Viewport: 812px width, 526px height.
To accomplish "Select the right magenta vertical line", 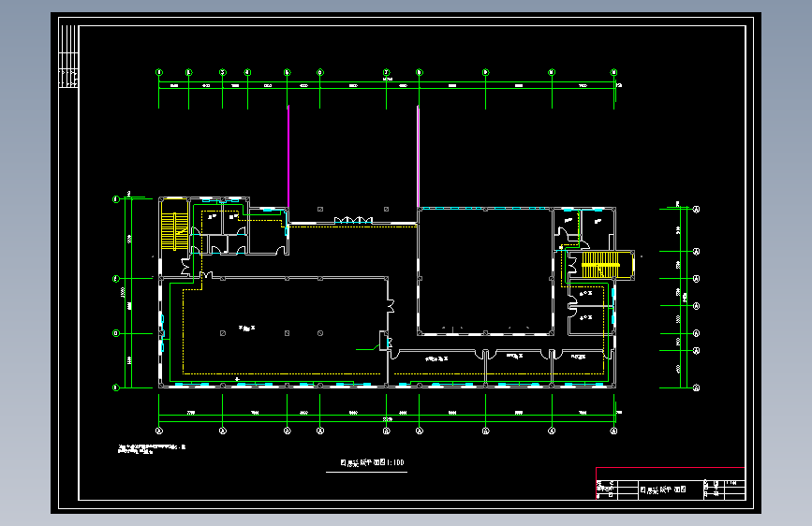I will coord(418,157).
